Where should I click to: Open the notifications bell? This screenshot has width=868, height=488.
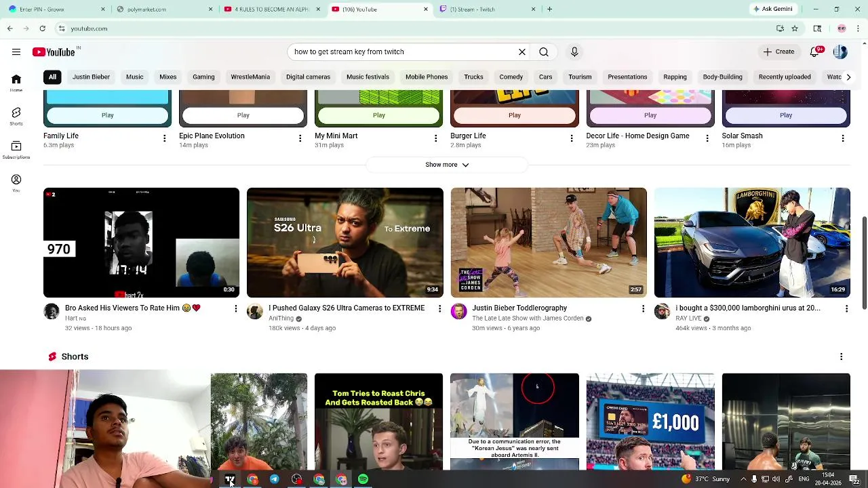click(815, 52)
